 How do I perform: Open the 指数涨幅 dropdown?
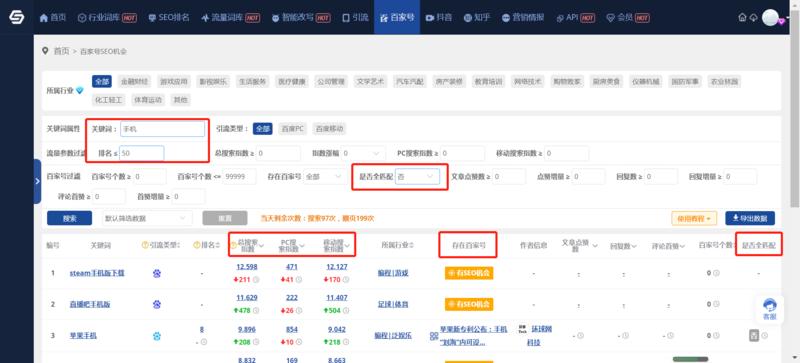point(363,153)
